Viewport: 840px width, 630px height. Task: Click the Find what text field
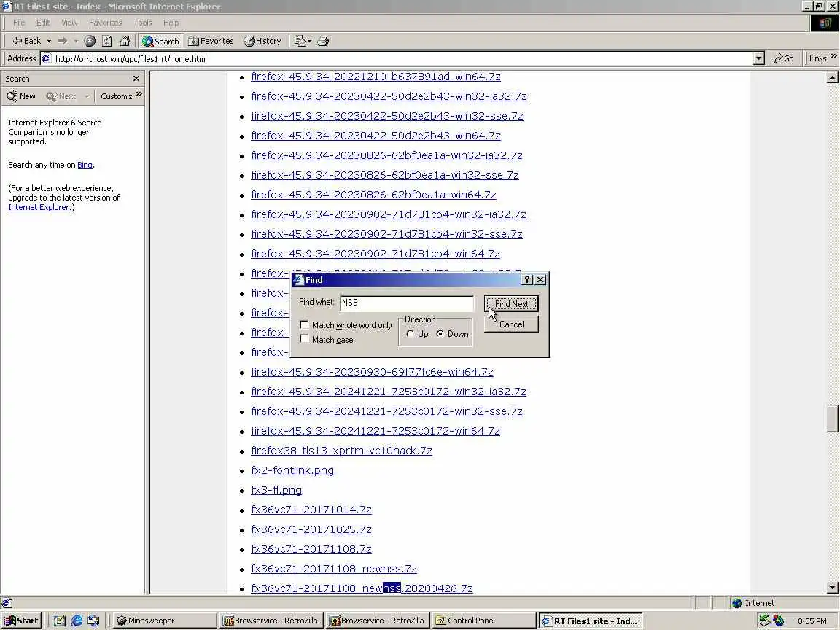pyautogui.click(x=407, y=303)
